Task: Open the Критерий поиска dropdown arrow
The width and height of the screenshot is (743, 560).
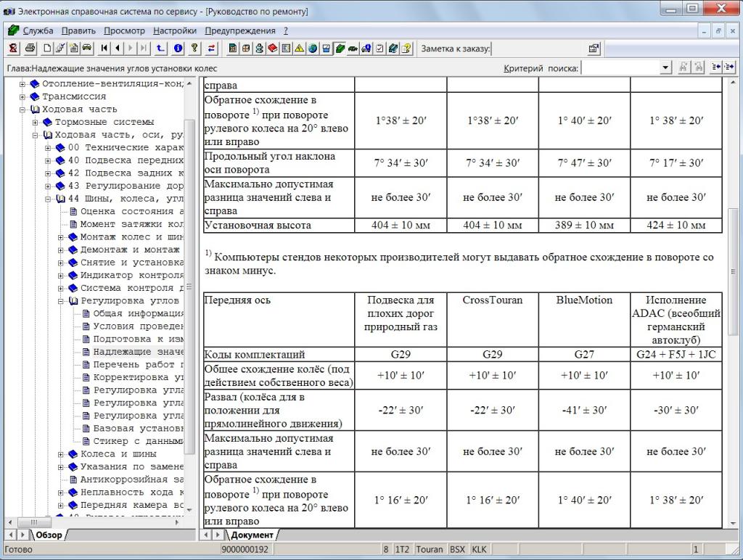Action: pyautogui.click(x=666, y=67)
